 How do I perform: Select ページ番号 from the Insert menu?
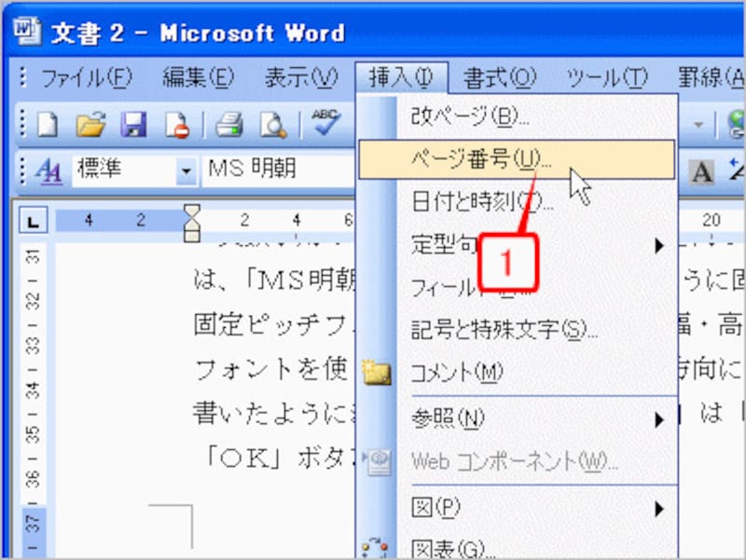click(x=482, y=159)
